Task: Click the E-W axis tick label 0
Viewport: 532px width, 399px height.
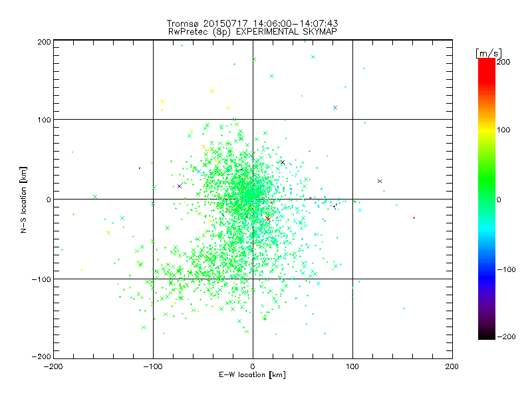Action: coord(253,366)
